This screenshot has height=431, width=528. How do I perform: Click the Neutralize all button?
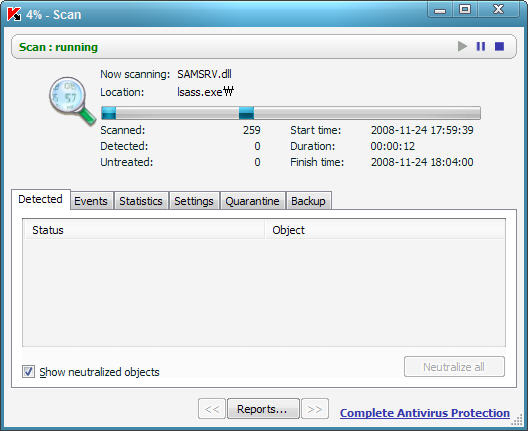click(454, 367)
